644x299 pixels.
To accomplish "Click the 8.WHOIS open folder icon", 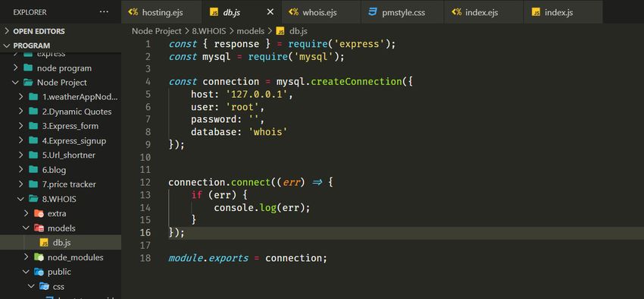I will (33, 199).
